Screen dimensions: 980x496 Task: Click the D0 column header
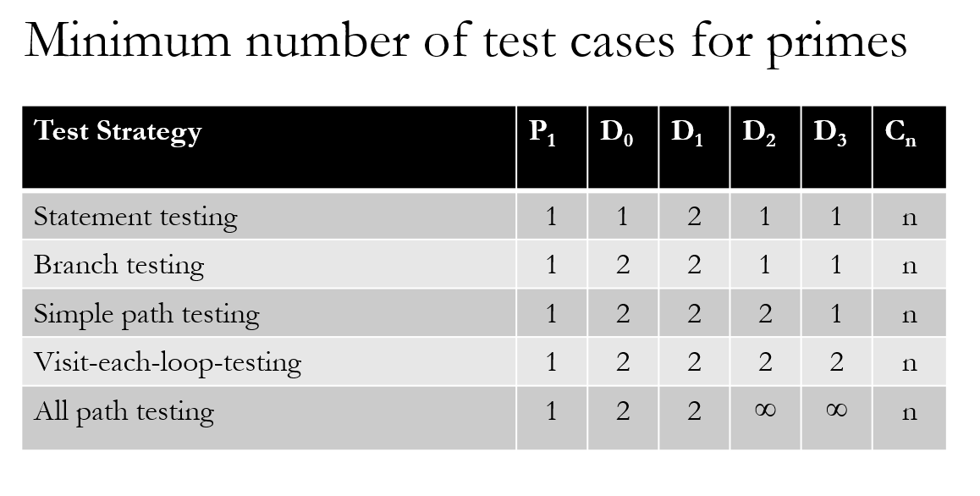[617, 135]
